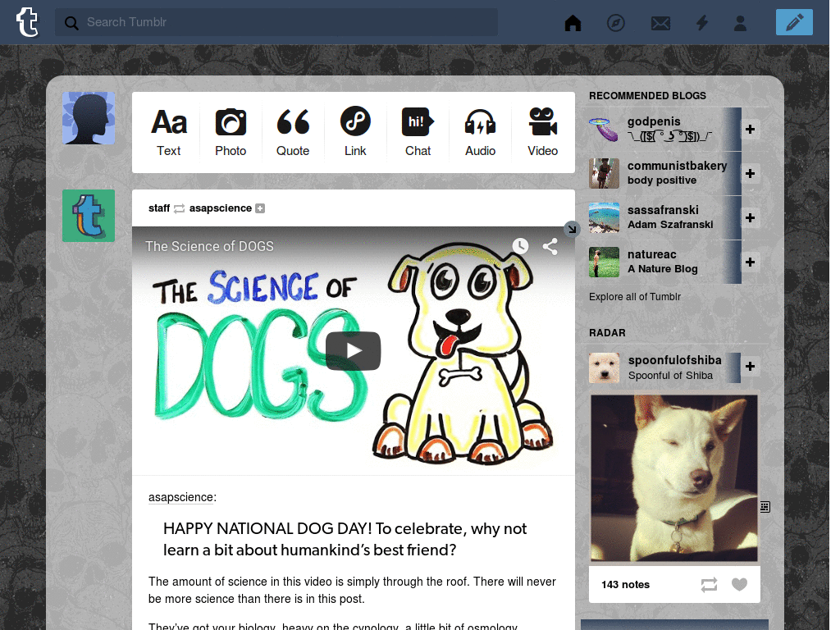View the 143 notes on radar post
The height and width of the screenshot is (630, 840).
(625, 584)
